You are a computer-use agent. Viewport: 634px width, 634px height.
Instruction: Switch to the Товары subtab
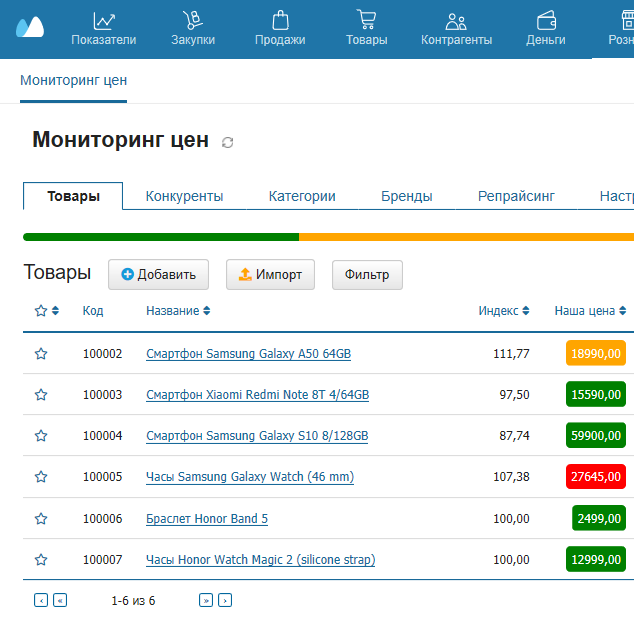tap(73, 196)
